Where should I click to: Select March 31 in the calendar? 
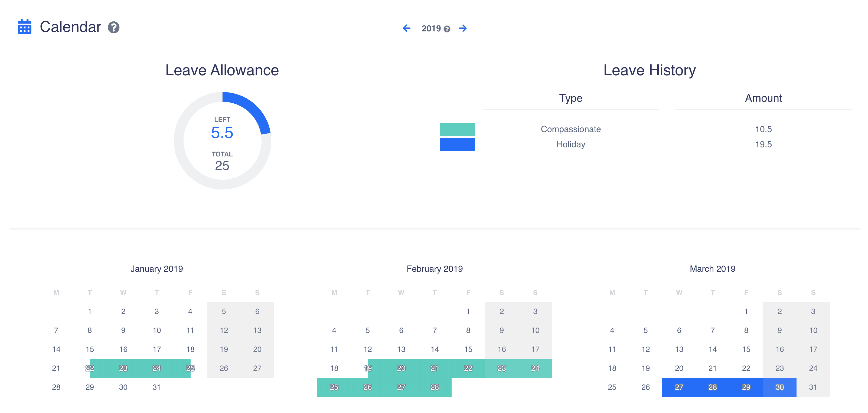813,387
